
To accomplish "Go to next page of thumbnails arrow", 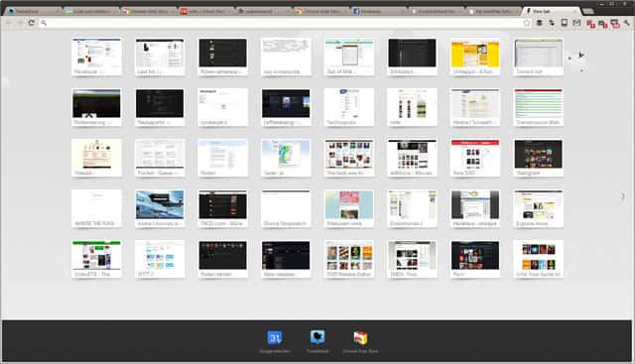I will click(623, 196).
